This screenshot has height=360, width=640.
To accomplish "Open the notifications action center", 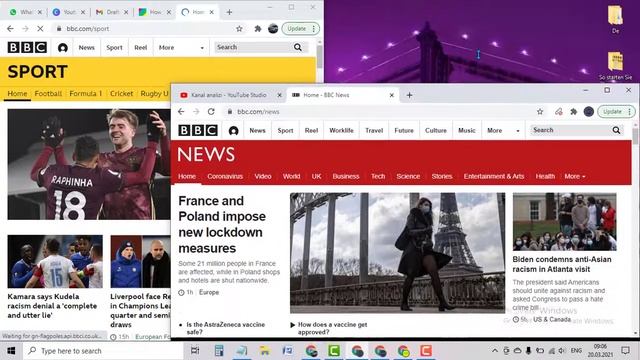I will (625, 351).
